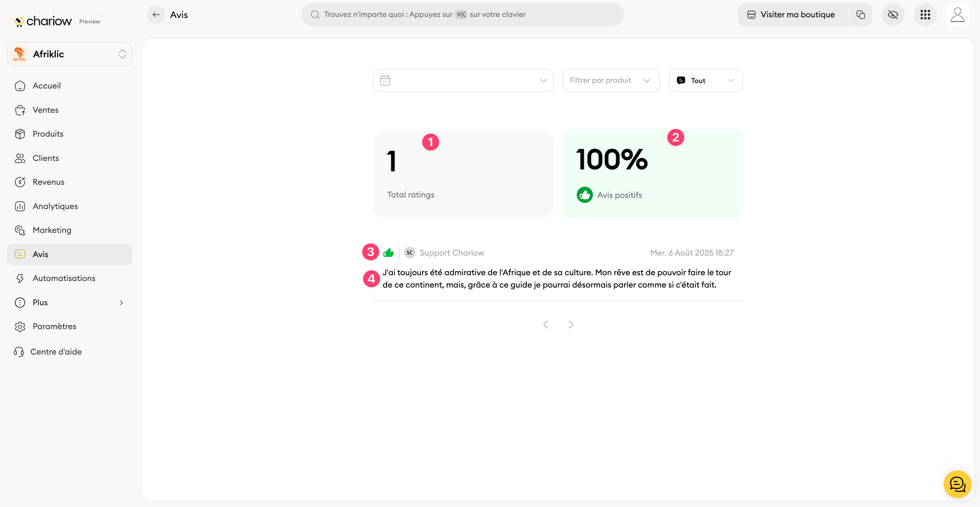Open the Marketing sidebar section
This screenshot has height=507, width=980.
point(52,230)
